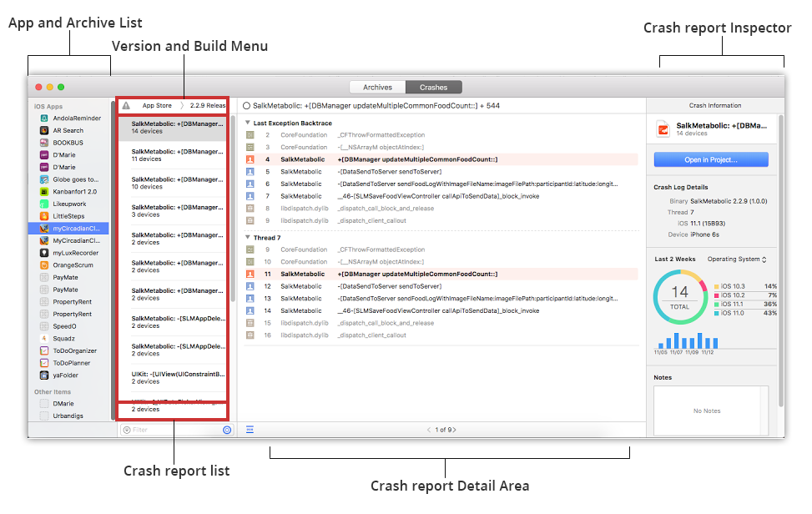Screen dimensions: 812x514
Task: Click the crash log document icon in inspector
Action: (x=663, y=128)
